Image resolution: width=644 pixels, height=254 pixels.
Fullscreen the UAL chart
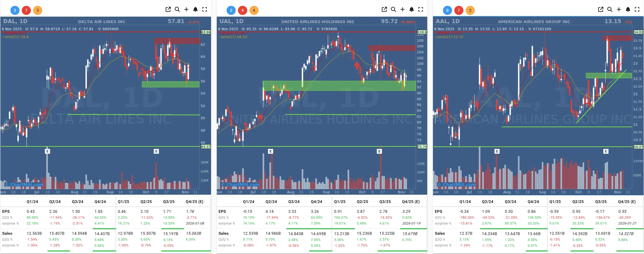421,9
